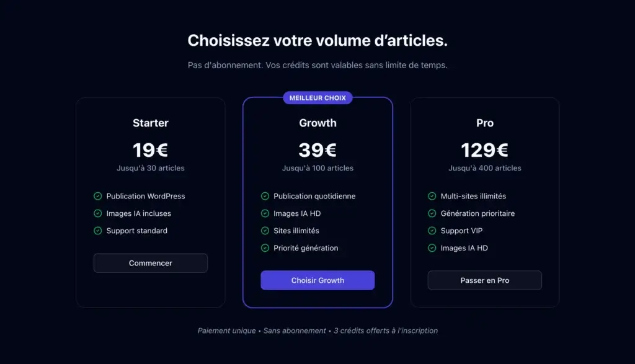Select the Starter plan title
Image resolution: width=635 pixels, height=364 pixels.
pos(150,123)
